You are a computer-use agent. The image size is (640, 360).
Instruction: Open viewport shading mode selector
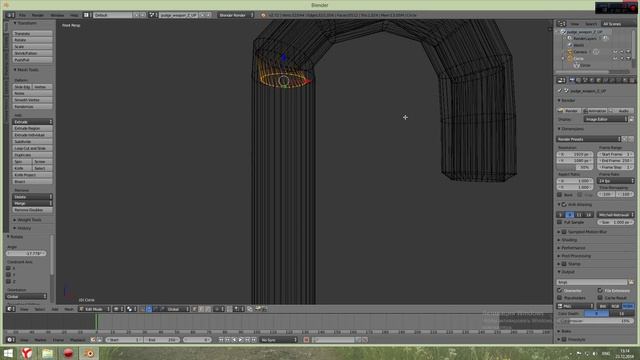coord(118,309)
